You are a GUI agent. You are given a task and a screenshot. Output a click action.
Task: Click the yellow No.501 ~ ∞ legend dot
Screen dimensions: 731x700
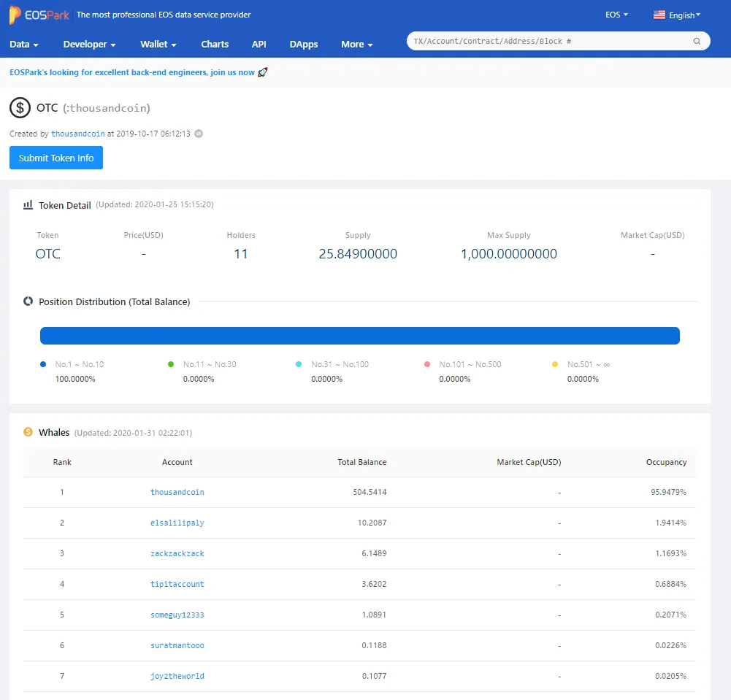click(x=555, y=364)
